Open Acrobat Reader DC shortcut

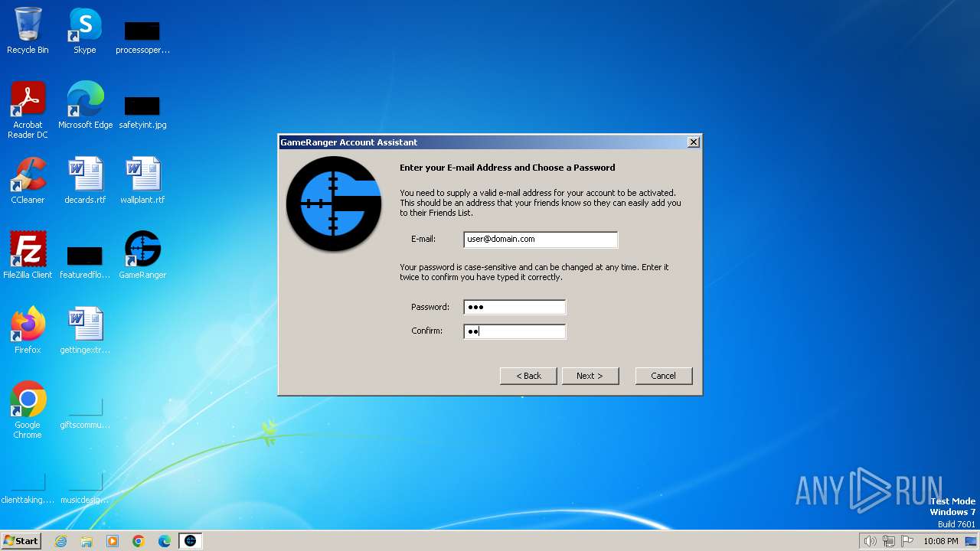[x=28, y=110]
